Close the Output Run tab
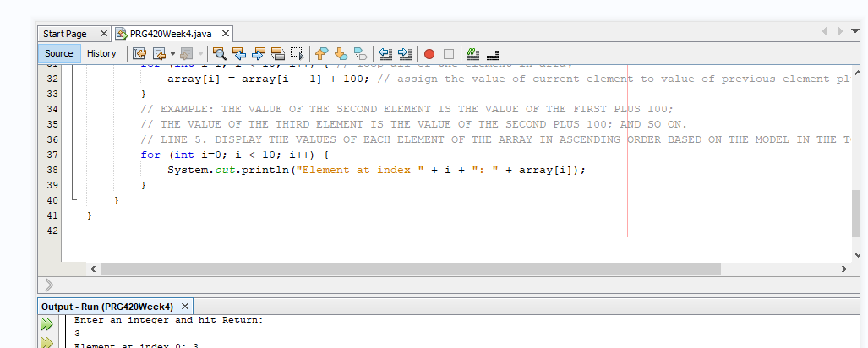 (x=185, y=306)
